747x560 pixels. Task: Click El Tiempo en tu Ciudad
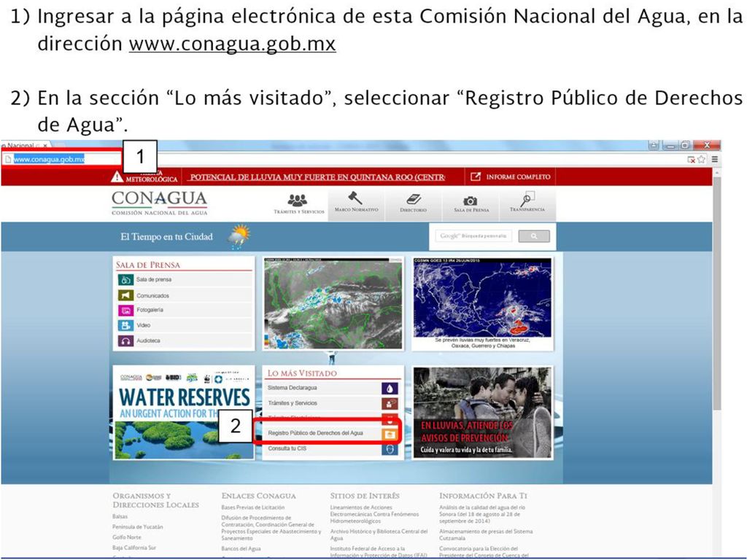(167, 237)
